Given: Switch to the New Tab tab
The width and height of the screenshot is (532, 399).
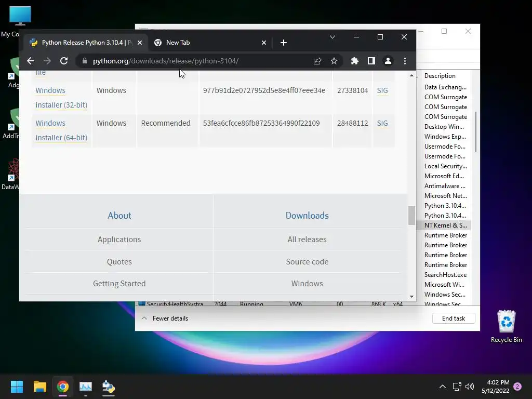Looking at the screenshot, I should pyautogui.click(x=210, y=43).
